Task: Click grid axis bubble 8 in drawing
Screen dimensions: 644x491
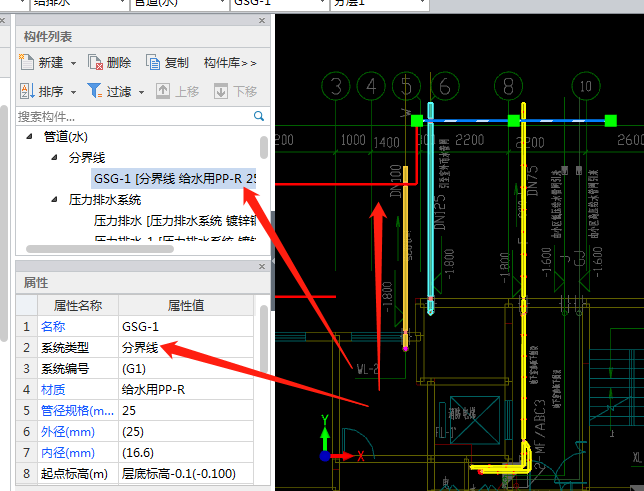Action: coord(508,86)
